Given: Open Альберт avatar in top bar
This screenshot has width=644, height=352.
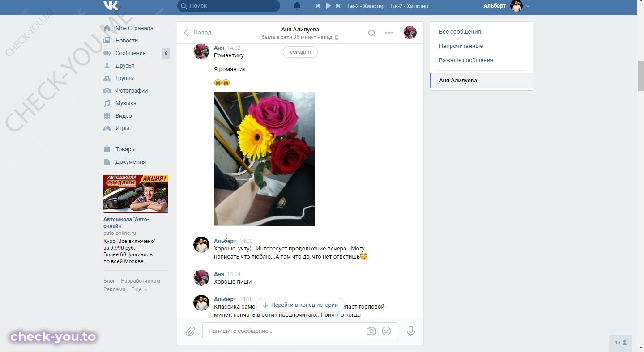Looking at the screenshot, I should click(516, 6).
